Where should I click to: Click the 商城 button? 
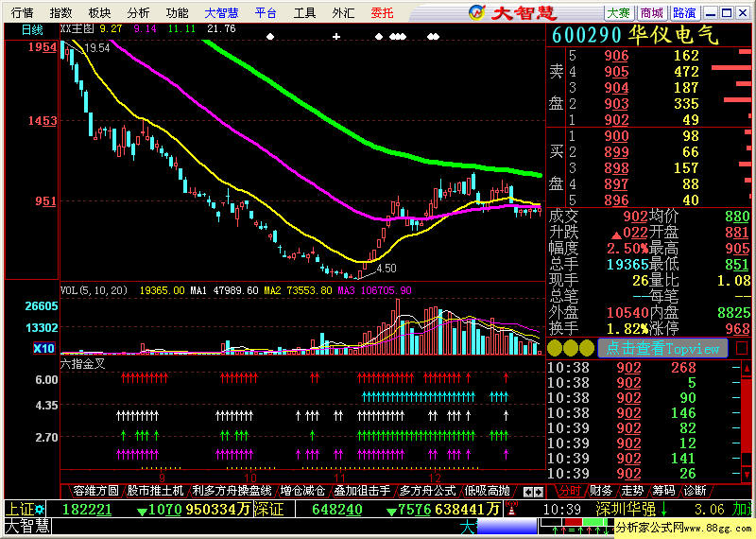pos(651,13)
